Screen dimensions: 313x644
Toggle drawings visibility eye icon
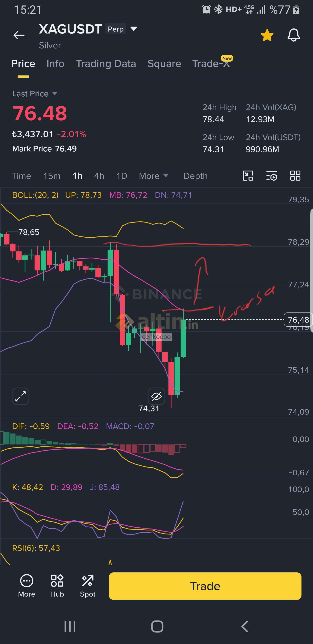pyautogui.click(x=156, y=396)
